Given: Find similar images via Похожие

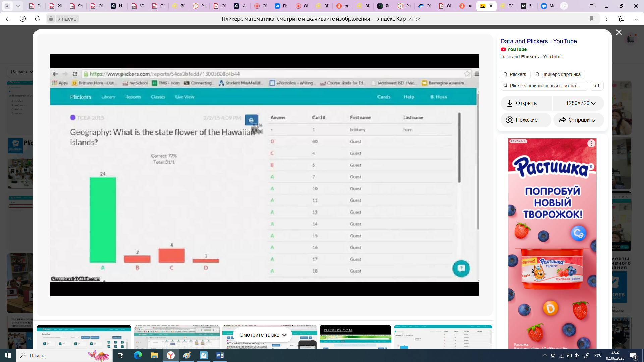Looking at the screenshot, I should [x=526, y=120].
